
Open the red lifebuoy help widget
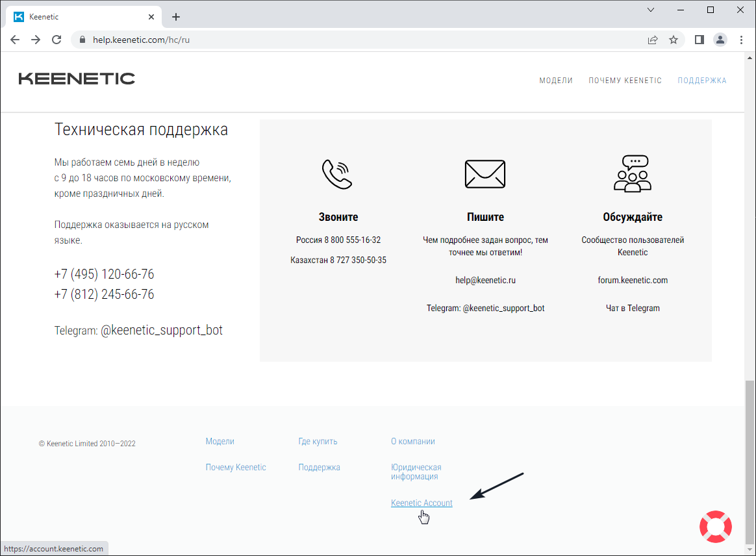tap(716, 527)
